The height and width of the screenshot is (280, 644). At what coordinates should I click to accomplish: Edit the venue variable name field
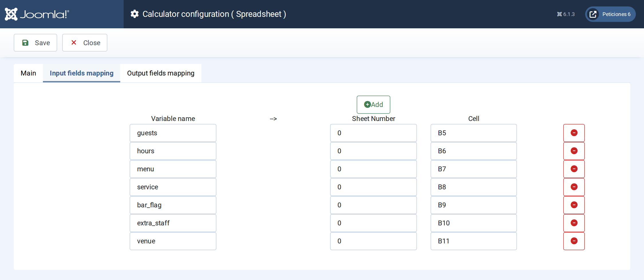173,241
